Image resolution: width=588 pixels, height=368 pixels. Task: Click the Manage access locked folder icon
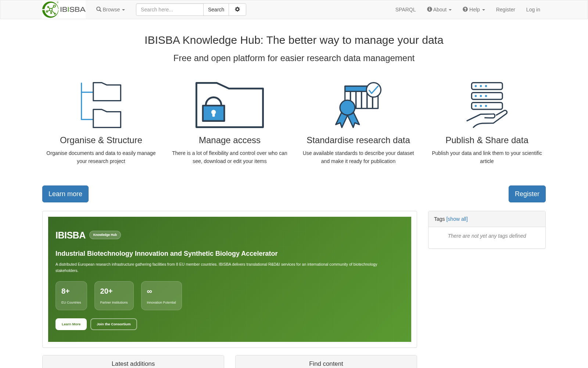coord(230,105)
